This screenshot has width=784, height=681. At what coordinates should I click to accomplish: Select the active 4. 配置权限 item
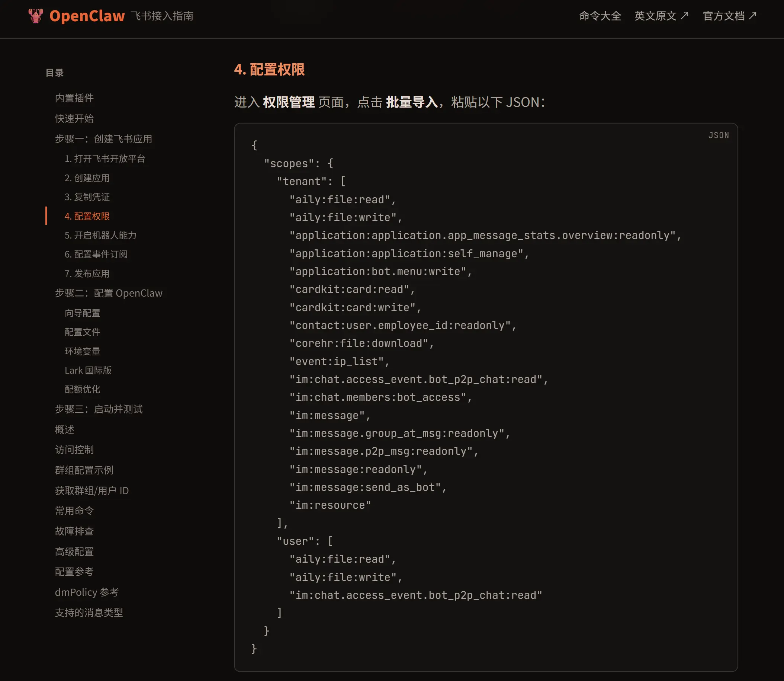click(87, 216)
